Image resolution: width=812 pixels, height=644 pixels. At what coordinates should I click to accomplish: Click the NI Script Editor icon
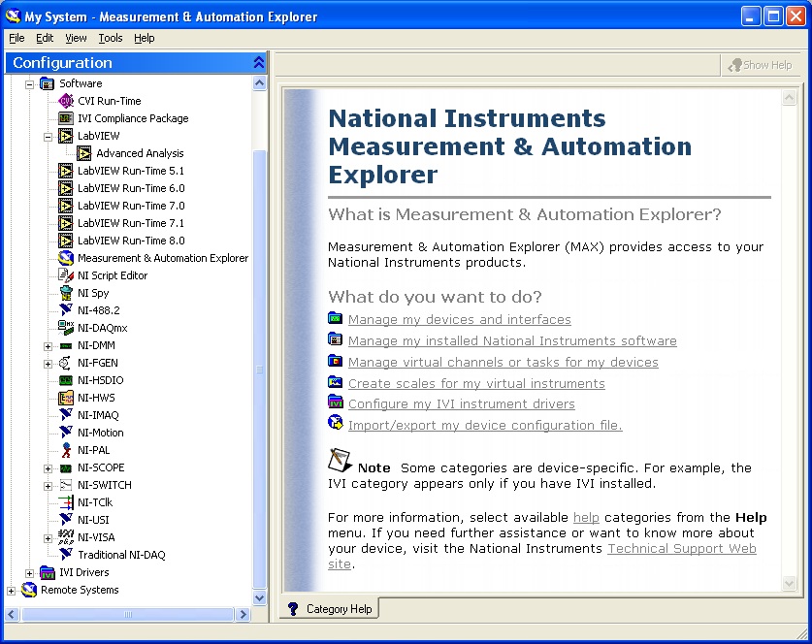point(66,275)
